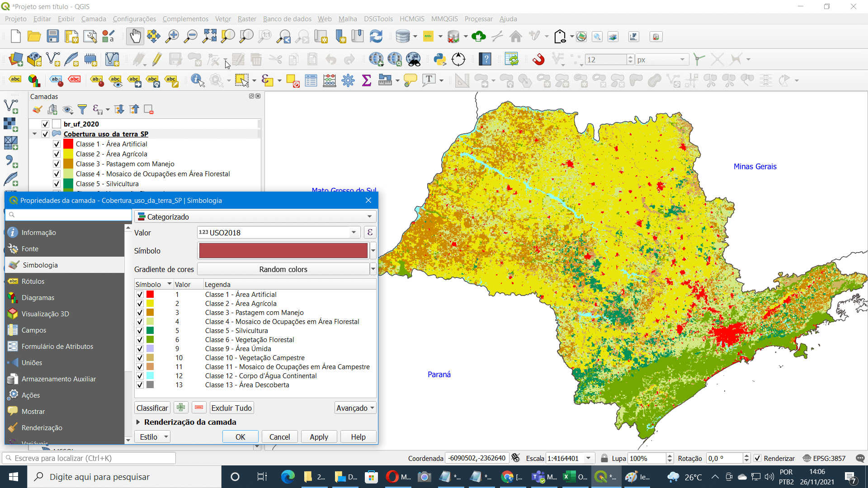Viewport: 868px width, 488px height.
Task: Select the Pan Map hand tool
Action: point(135,37)
